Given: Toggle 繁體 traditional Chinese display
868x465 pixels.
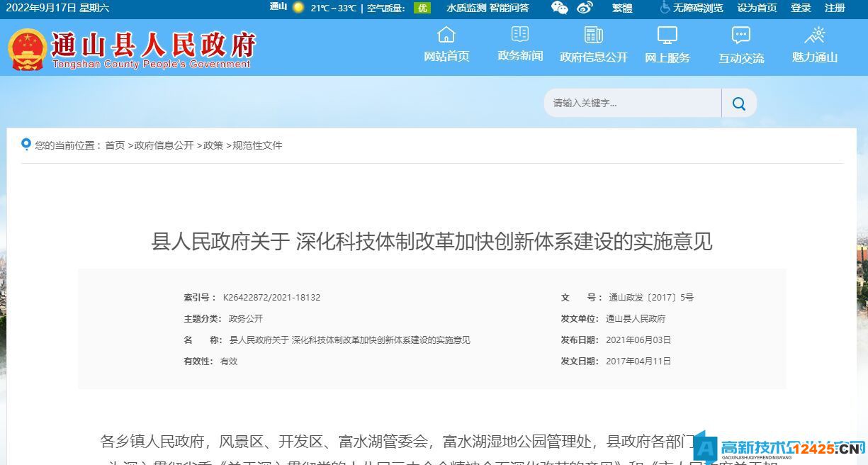Looking at the screenshot, I should [x=621, y=8].
